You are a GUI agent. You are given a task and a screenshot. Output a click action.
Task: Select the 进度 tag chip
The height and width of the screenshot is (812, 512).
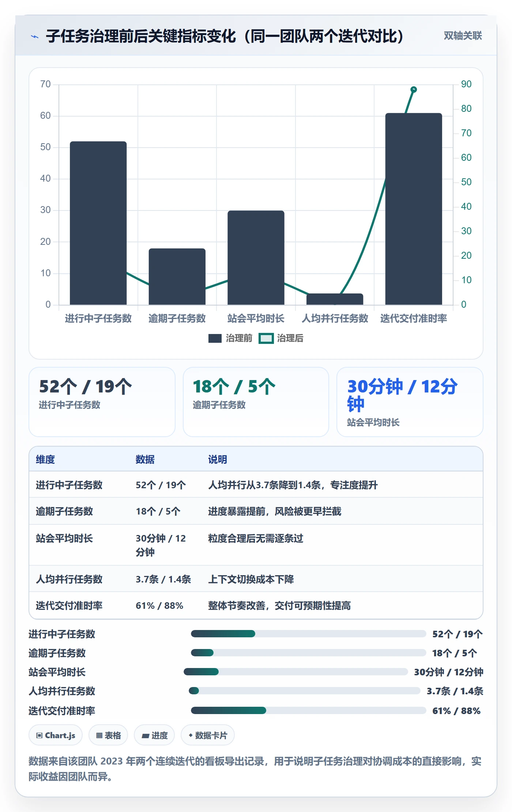[x=154, y=735]
